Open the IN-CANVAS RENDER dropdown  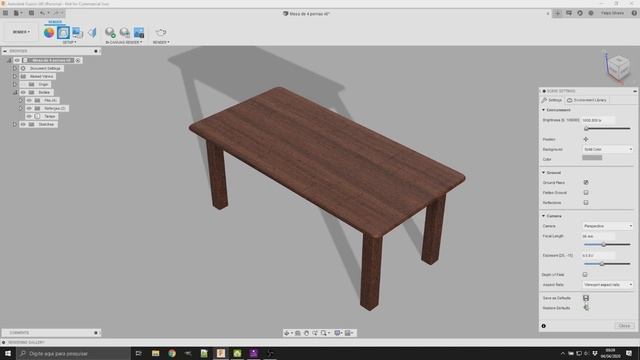(124, 42)
